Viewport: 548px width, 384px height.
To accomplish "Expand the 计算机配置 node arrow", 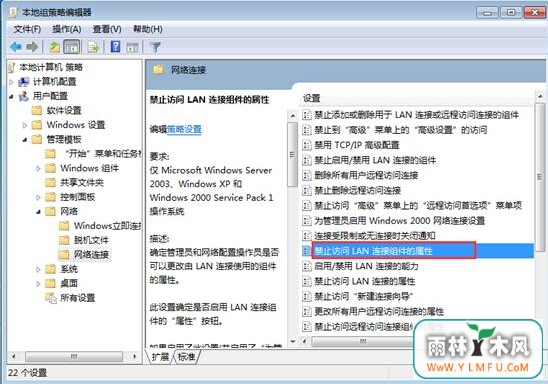I will (11, 82).
